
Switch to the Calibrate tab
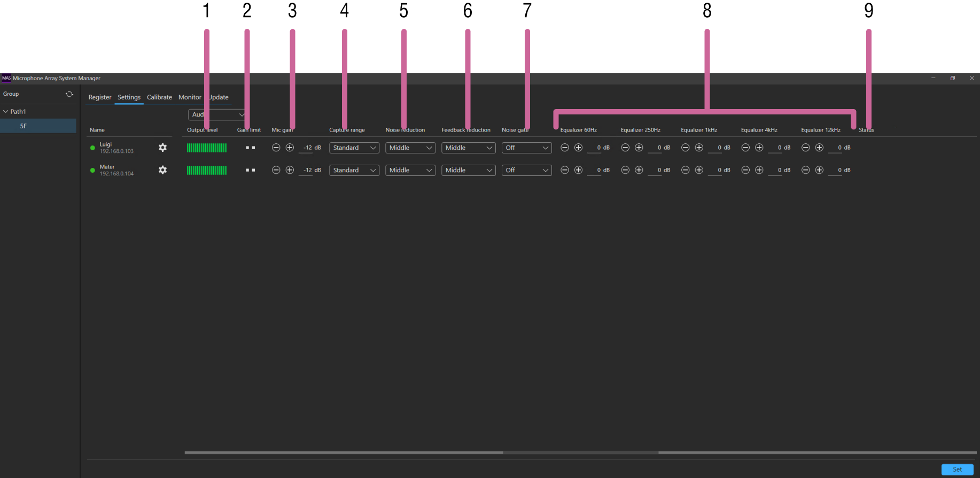[159, 97]
